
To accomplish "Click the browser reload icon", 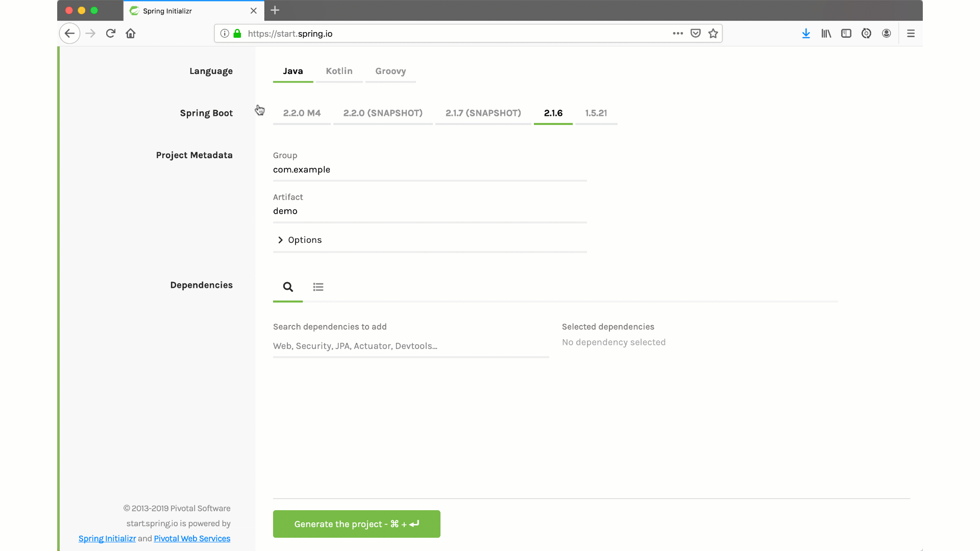I will coord(110,34).
